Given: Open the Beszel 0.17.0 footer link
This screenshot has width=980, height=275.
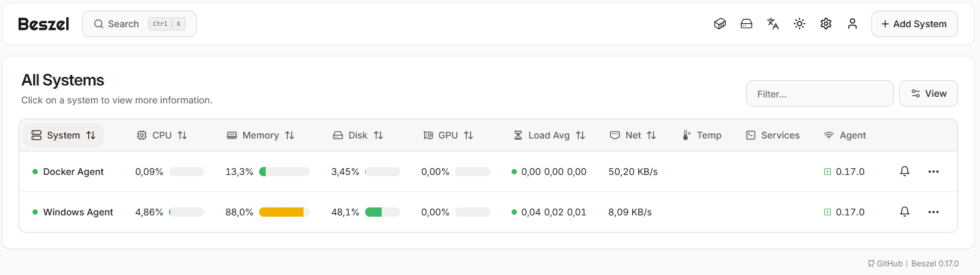Looking at the screenshot, I should [x=935, y=263].
